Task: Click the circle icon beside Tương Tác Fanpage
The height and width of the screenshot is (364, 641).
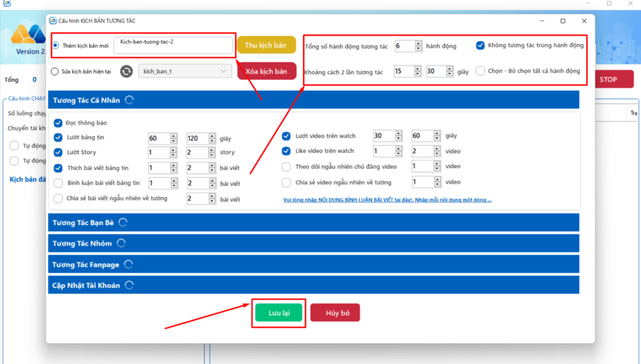Action: point(128,264)
